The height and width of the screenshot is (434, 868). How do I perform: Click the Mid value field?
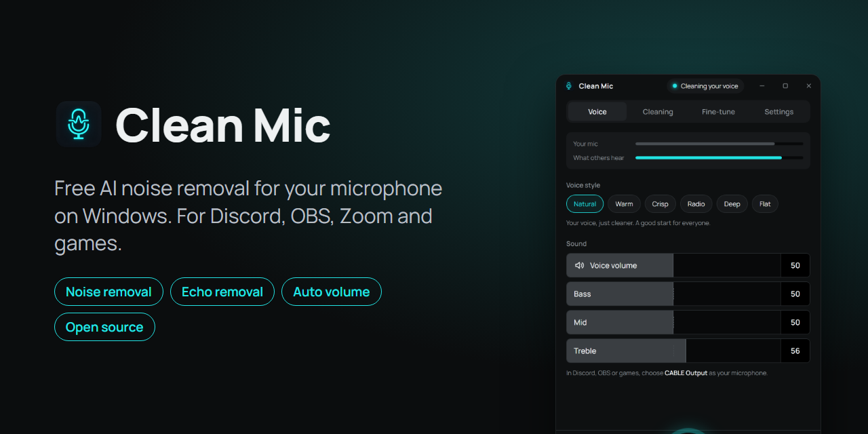coord(795,322)
